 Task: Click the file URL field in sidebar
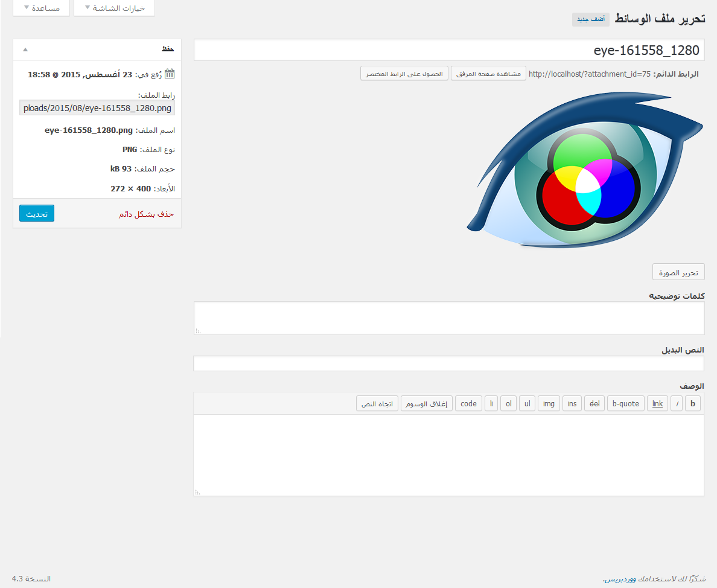coord(97,109)
